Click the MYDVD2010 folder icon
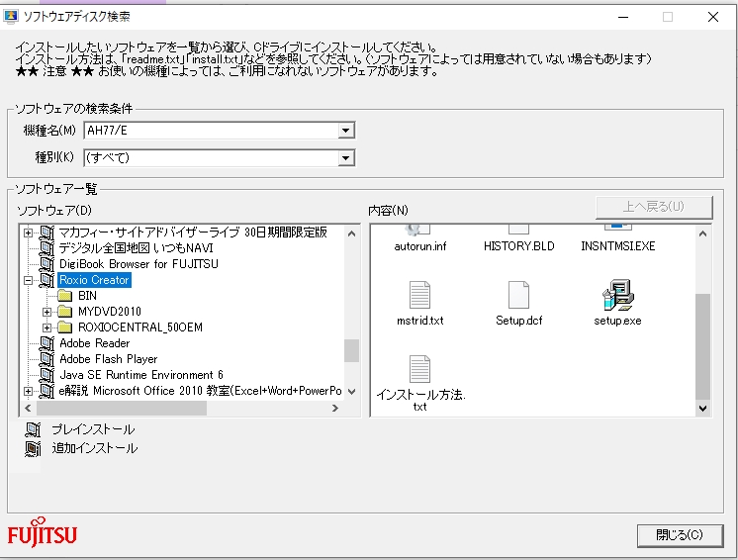 64,312
